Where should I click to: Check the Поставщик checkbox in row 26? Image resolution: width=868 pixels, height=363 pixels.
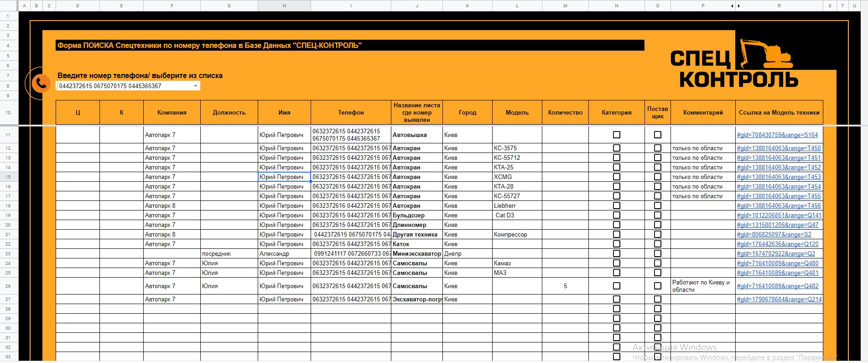pos(658,286)
